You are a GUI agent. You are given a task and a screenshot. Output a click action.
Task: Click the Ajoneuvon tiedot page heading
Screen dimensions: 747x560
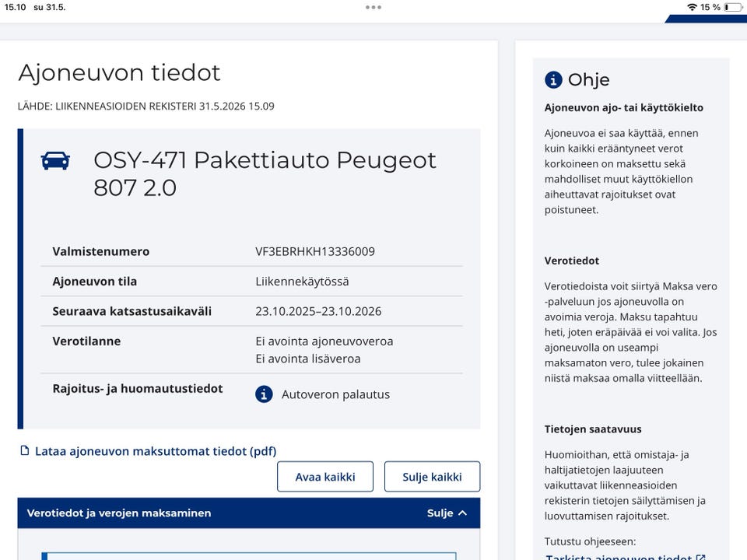pyautogui.click(x=119, y=73)
